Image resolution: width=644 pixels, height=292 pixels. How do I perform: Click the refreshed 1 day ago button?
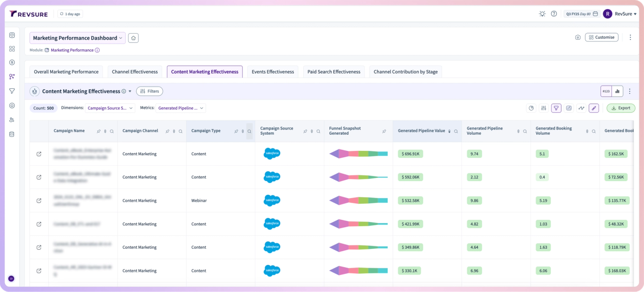[x=70, y=14]
